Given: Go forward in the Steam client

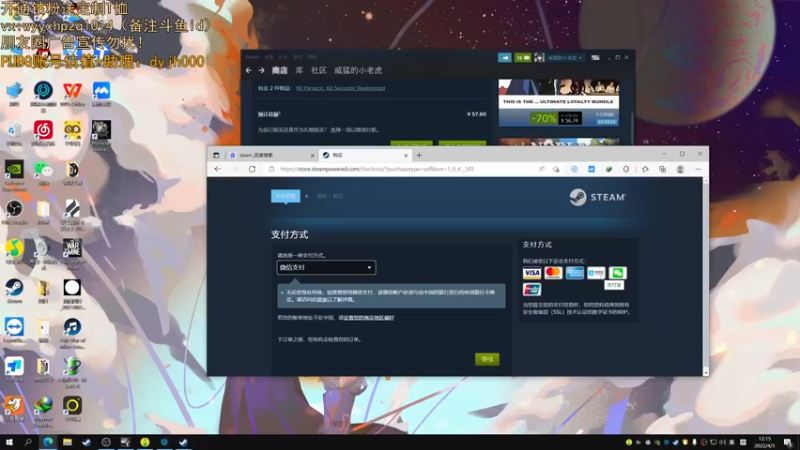Looking at the screenshot, I should (x=261, y=70).
